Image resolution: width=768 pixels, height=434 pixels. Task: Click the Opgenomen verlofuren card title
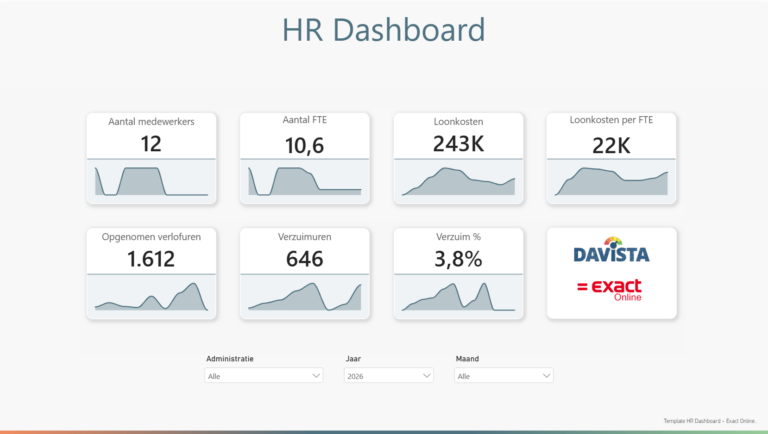coord(151,237)
